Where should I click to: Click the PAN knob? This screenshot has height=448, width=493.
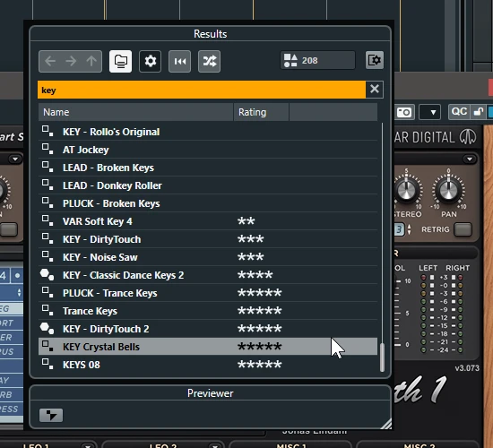click(449, 190)
